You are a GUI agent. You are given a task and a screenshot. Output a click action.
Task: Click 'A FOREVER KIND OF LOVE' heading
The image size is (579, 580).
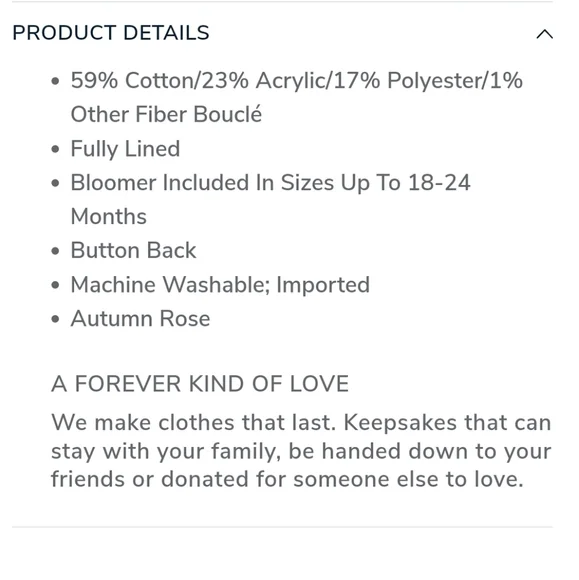point(200,384)
